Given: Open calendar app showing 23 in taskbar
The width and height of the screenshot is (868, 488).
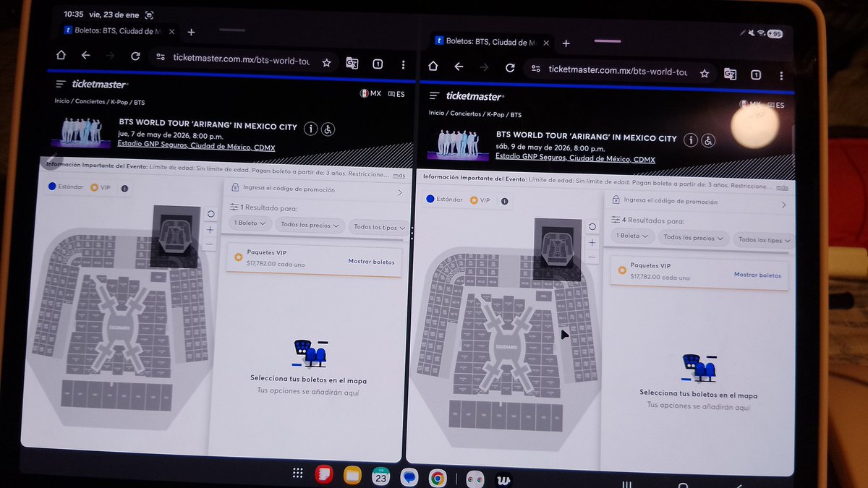Looking at the screenshot, I should pos(380,476).
